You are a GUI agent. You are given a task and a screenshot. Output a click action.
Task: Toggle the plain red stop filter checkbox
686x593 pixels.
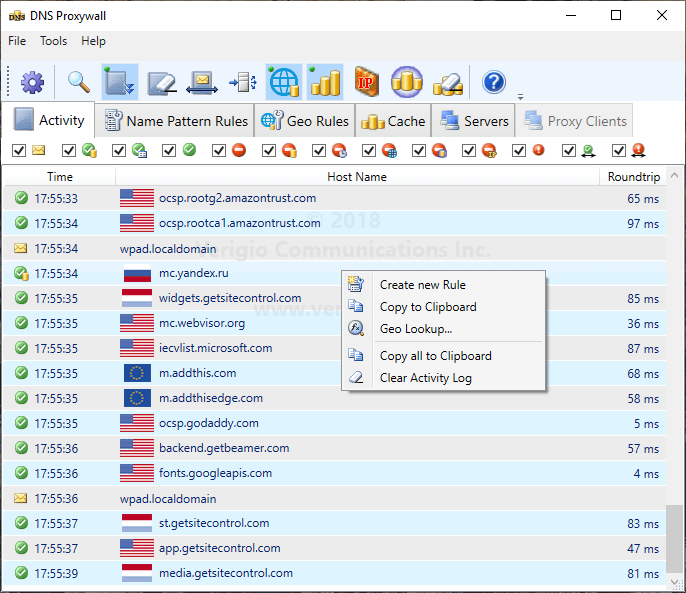219,151
